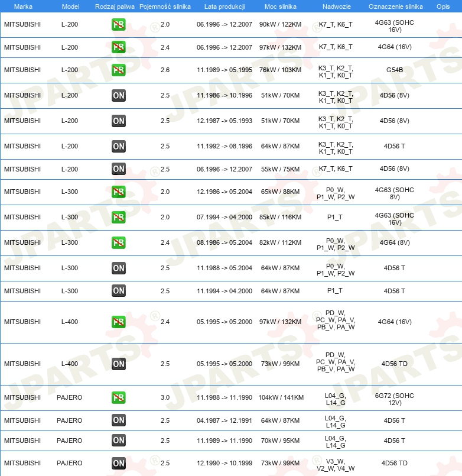The height and width of the screenshot is (476, 462).
Task: Click the ON diesel icon for L-200 55kW
Action: 119,169
